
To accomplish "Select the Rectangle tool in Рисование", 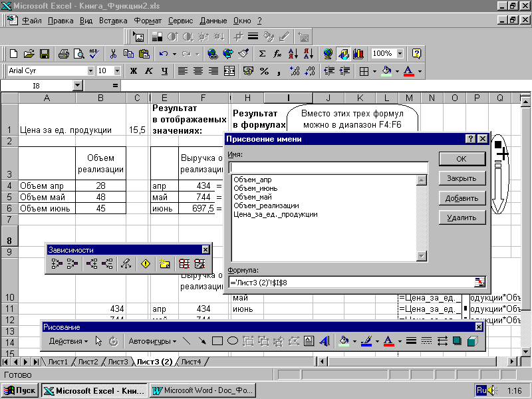I will (217, 341).
